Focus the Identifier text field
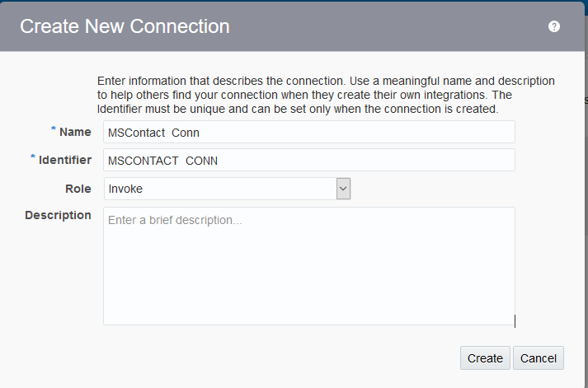The width and height of the screenshot is (588, 388). tap(309, 160)
